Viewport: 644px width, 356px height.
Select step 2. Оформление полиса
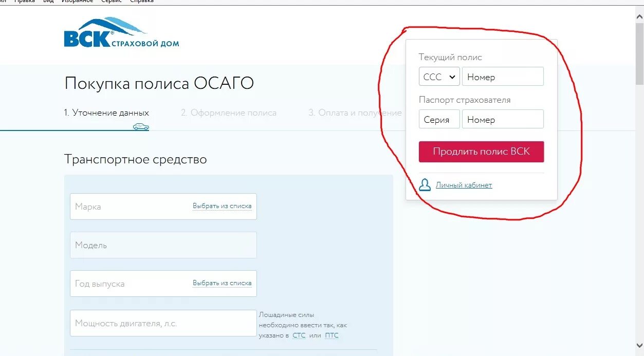229,113
